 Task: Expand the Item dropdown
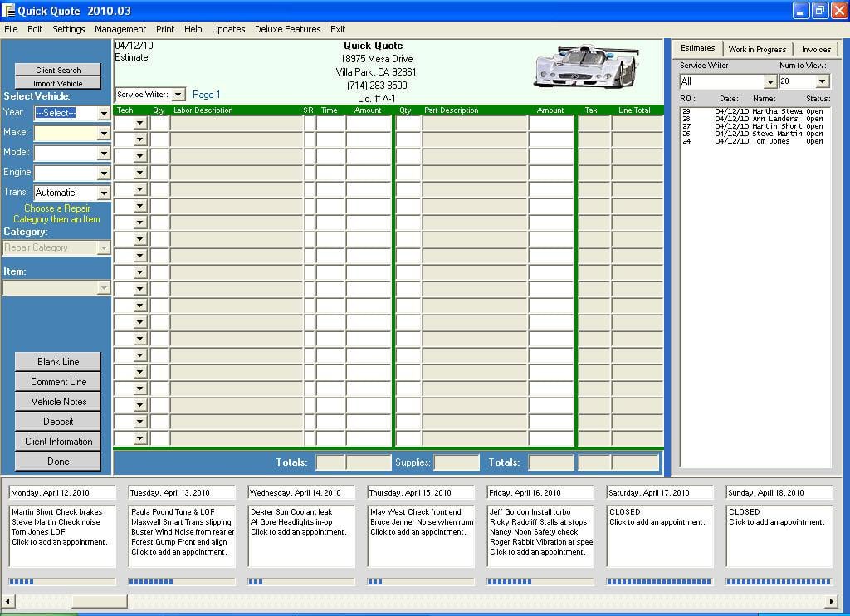click(x=104, y=288)
